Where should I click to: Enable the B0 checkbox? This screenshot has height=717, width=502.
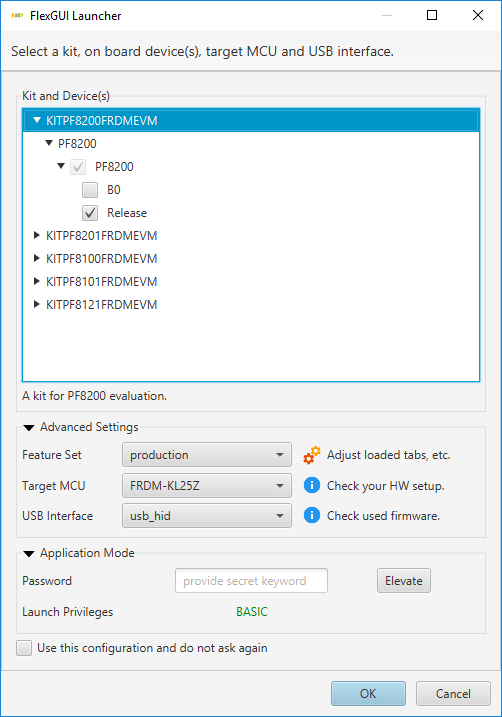[90, 190]
